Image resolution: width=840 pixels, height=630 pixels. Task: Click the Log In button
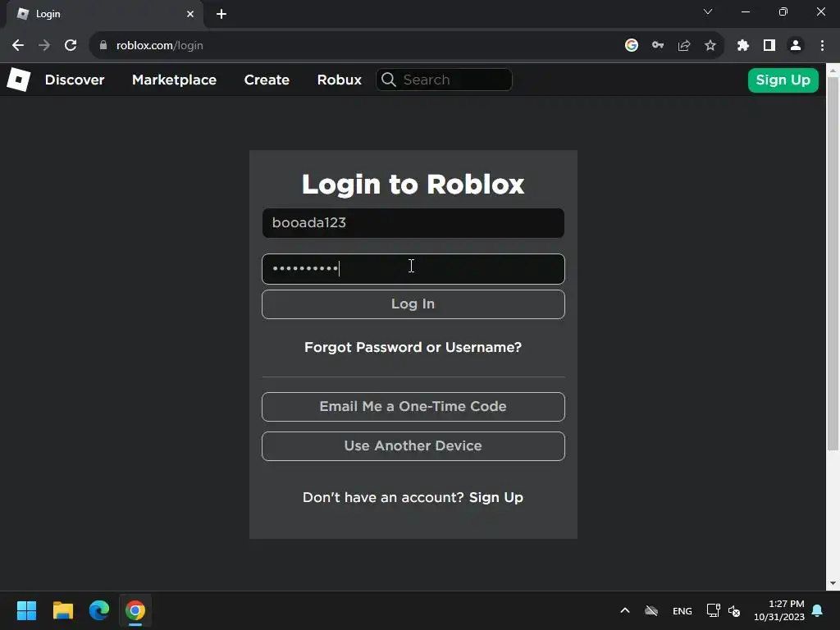(413, 304)
